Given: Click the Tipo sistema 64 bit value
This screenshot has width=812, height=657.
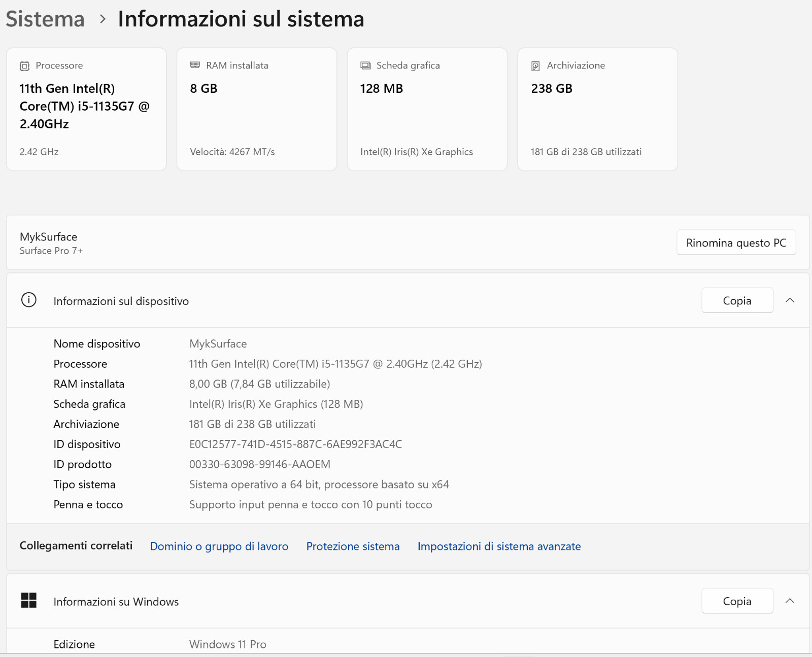Looking at the screenshot, I should coord(319,484).
